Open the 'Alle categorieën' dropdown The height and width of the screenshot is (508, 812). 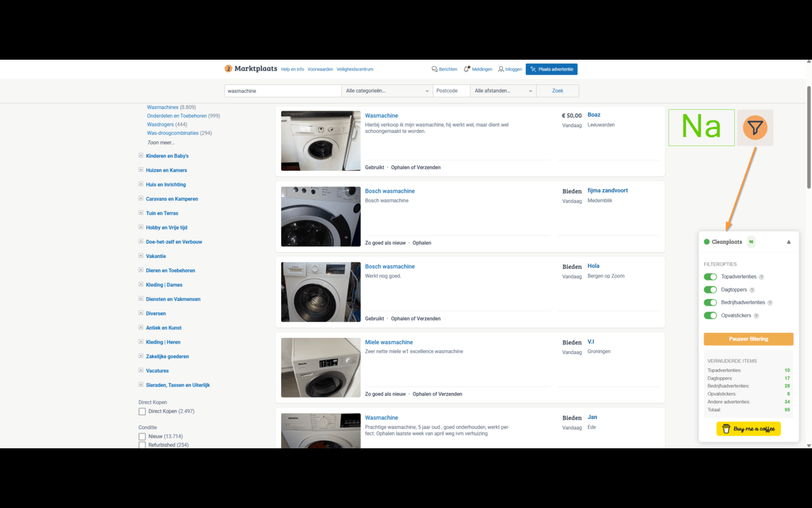click(x=386, y=90)
